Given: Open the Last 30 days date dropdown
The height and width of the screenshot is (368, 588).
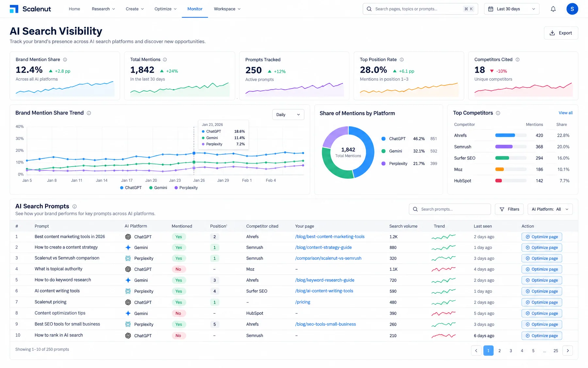Looking at the screenshot, I should [512, 9].
